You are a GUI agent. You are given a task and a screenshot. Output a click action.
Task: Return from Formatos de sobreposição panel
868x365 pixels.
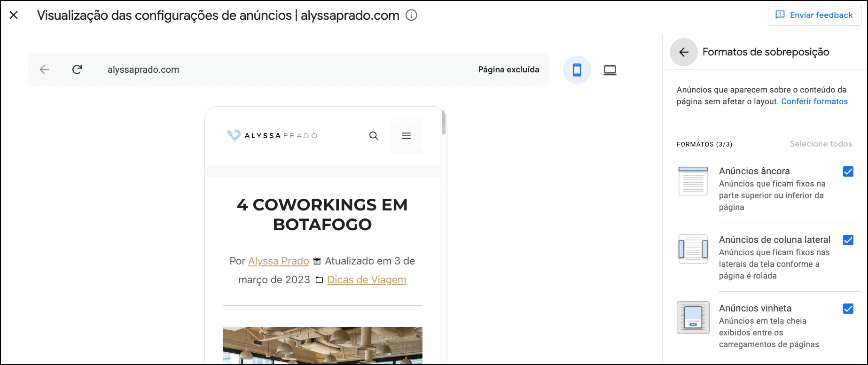click(684, 52)
